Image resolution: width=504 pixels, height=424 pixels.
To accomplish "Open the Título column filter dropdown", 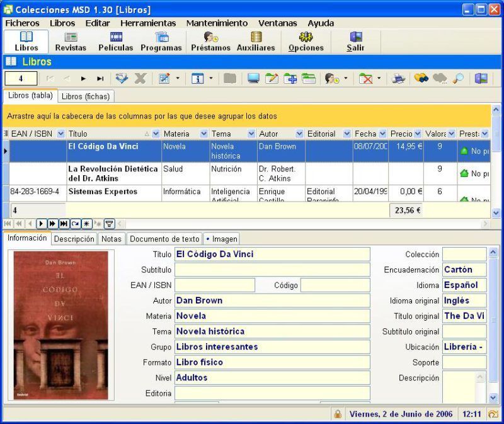I will click(x=156, y=134).
